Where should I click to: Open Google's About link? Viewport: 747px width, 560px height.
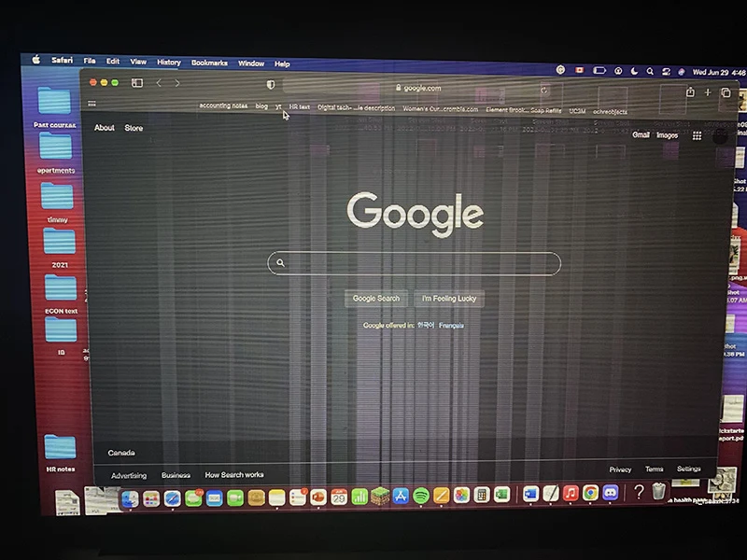105,128
